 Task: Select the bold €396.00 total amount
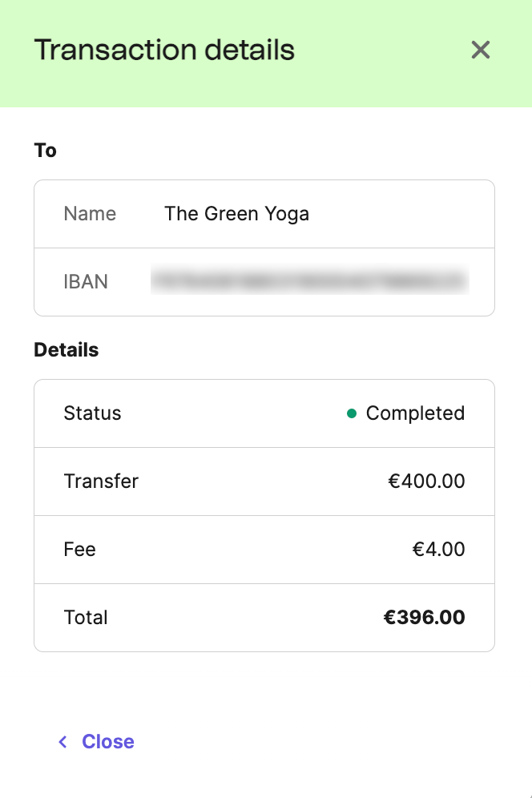(424, 618)
